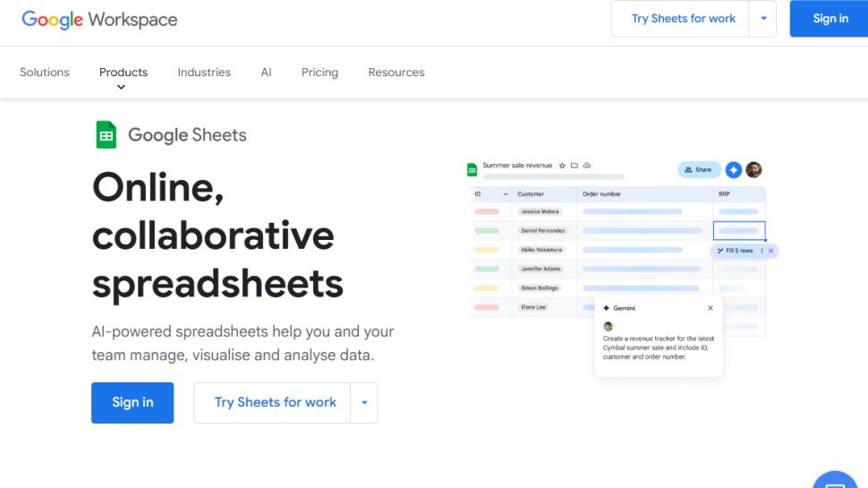Click Try Sheets for work in header
Viewport: 868px width, 488px height.
[x=683, y=19]
